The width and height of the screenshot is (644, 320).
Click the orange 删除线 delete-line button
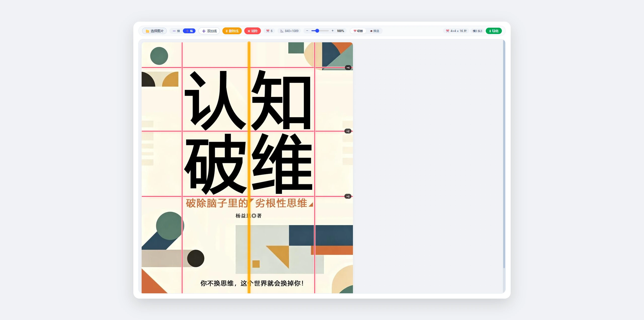click(x=232, y=31)
